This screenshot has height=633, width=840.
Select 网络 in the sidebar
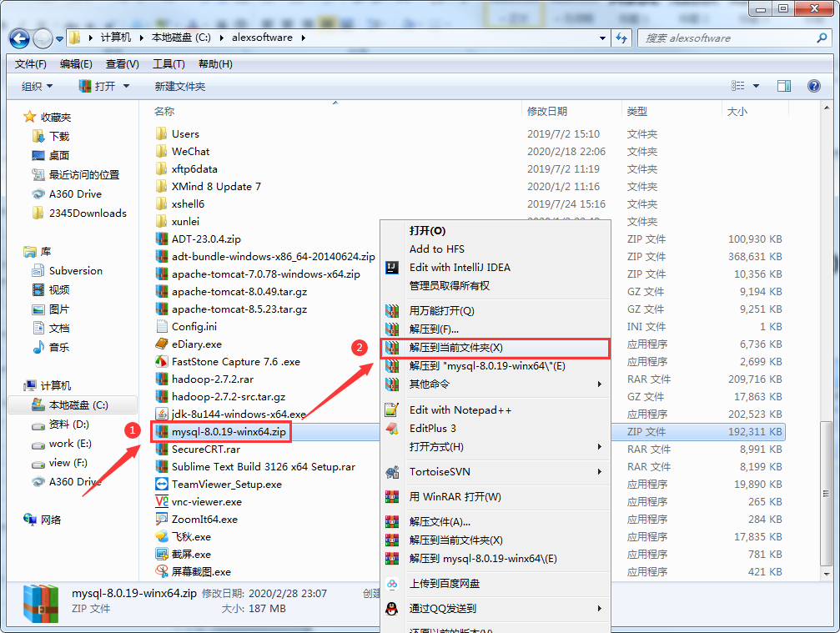(x=51, y=520)
